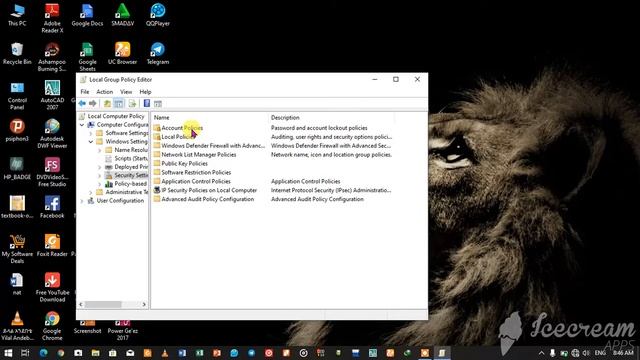Click the ENG language indicator

click(600, 353)
